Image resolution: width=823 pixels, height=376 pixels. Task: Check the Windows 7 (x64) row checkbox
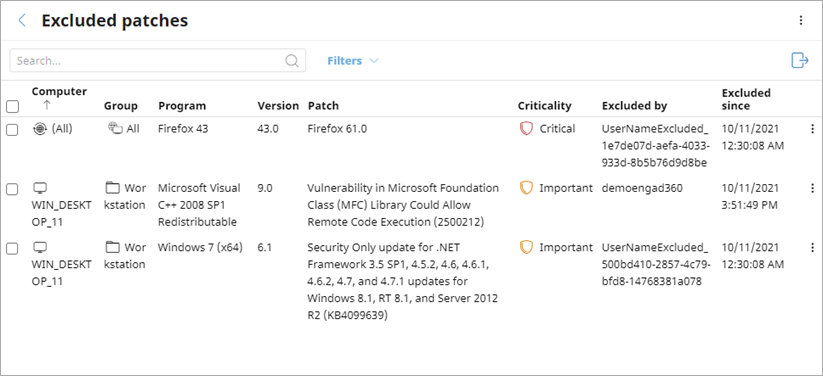click(x=12, y=249)
